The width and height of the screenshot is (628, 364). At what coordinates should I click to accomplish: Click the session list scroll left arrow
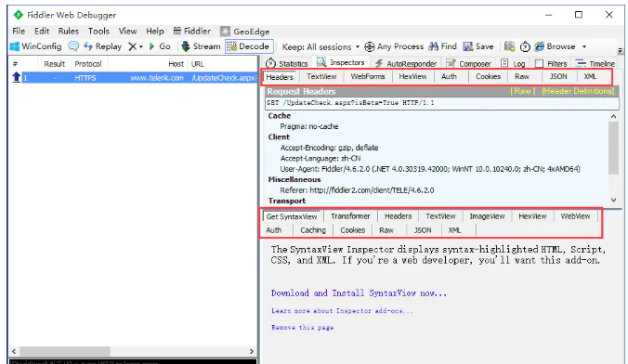pyautogui.click(x=14, y=352)
